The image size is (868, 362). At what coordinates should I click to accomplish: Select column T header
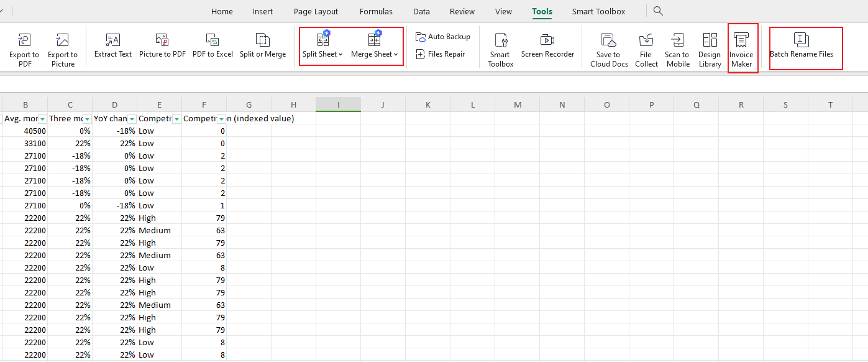(x=830, y=105)
